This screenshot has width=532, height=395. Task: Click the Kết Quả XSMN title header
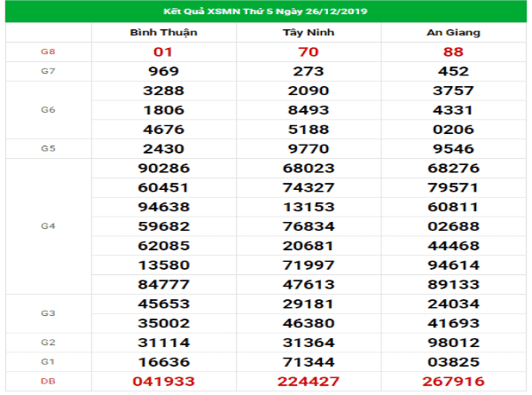coord(266,10)
